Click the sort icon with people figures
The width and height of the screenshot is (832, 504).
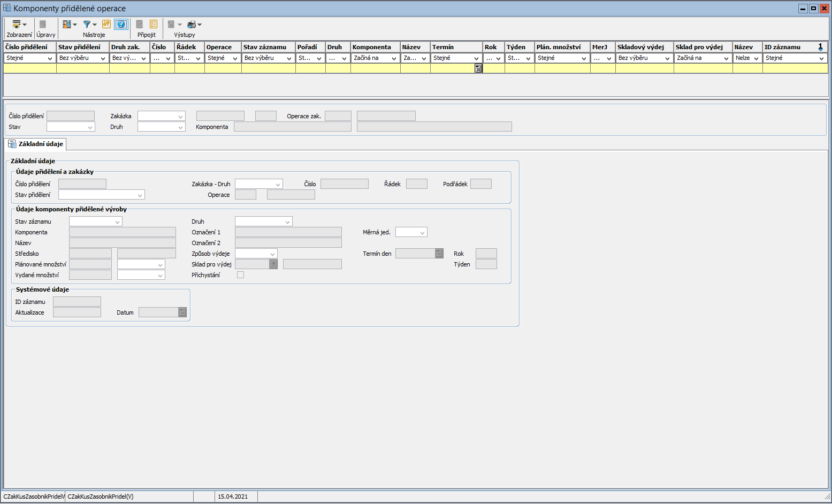click(x=67, y=25)
